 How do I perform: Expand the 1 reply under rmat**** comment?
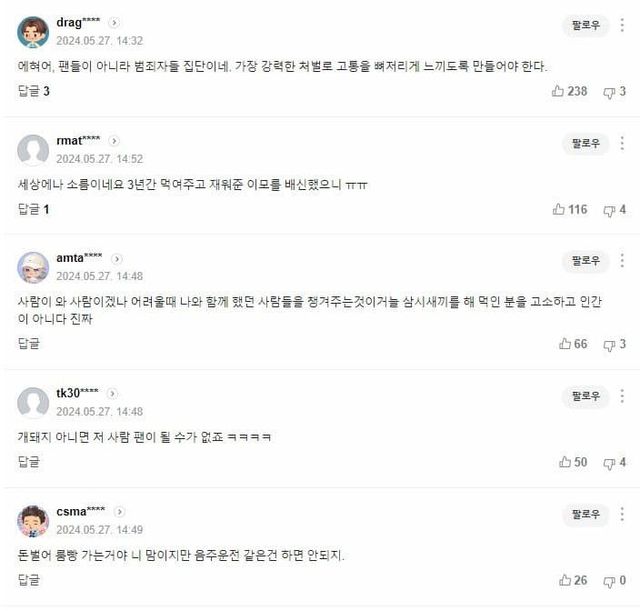click(33, 210)
